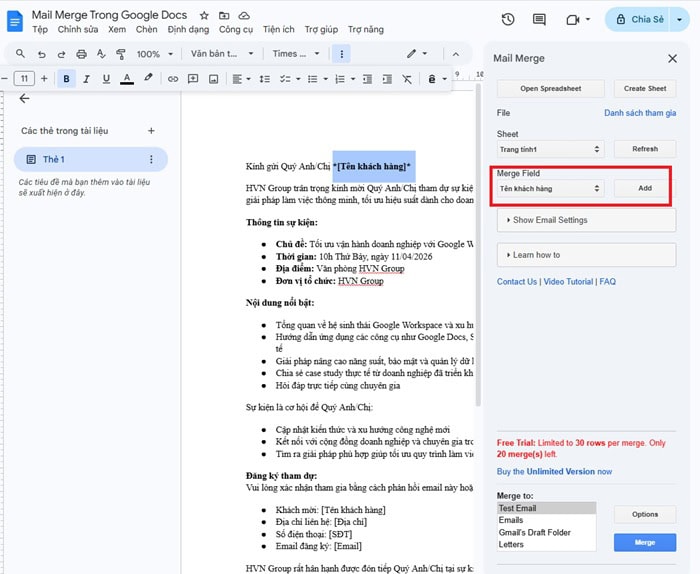Open 'Danh sách tham gia' file link
700x574 pixels.
point(640,113)
